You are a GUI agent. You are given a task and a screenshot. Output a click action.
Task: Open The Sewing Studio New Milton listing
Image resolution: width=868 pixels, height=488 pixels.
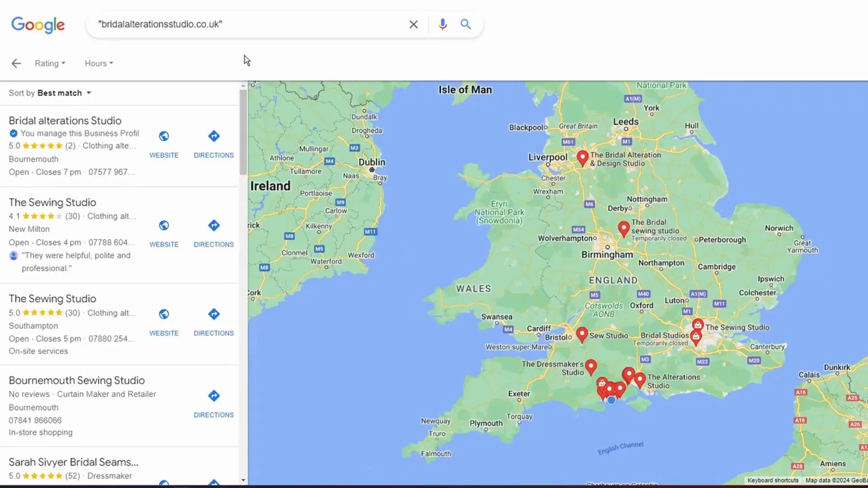(x=52, y=202)
